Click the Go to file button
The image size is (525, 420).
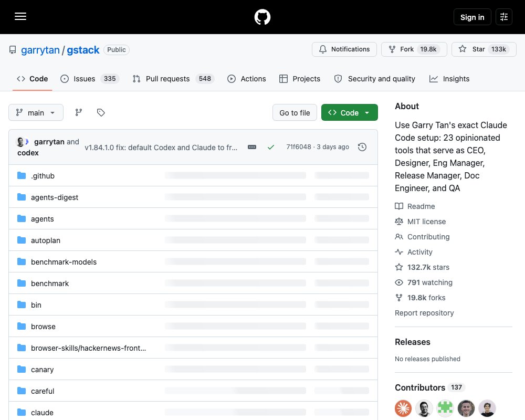(x=295, y=112)
